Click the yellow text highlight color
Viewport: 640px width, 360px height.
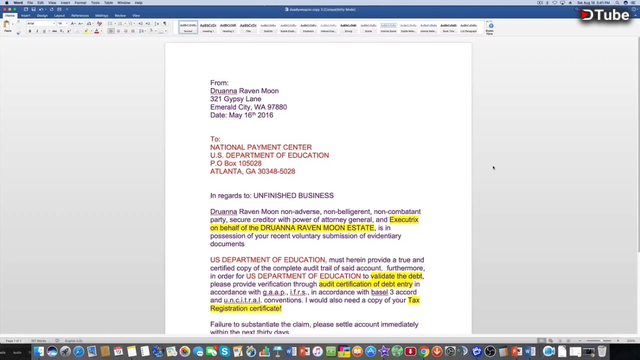click(86, 31)
